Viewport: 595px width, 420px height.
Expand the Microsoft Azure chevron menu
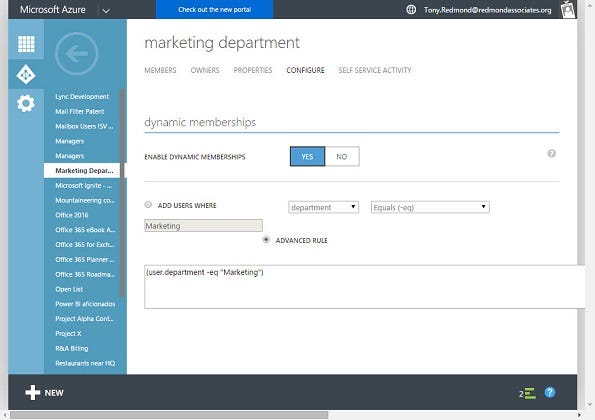click(x=106, y=10)
